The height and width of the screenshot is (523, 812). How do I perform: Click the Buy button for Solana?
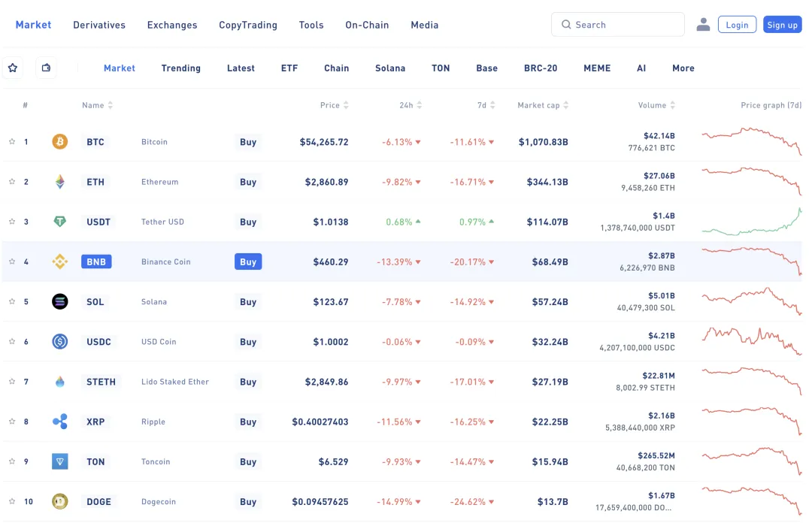click(248, 301)
